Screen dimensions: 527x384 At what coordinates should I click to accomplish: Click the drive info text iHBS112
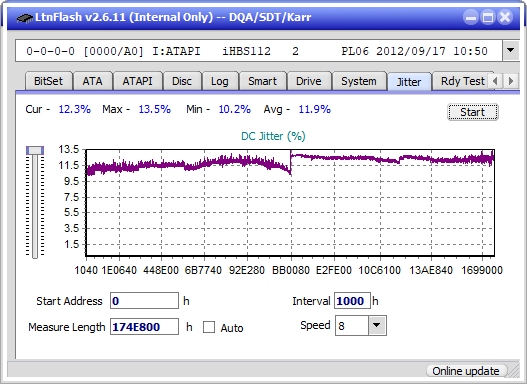(246, 51)
